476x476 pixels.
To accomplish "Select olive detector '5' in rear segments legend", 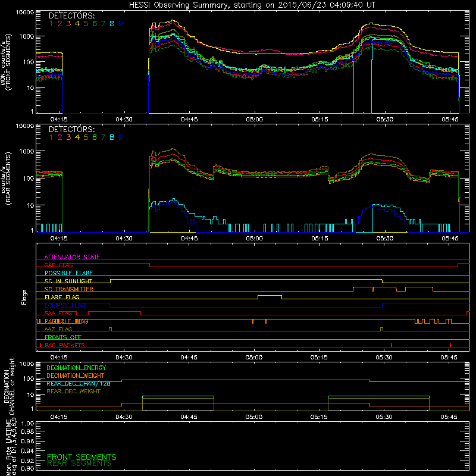I will coord(86,137).
